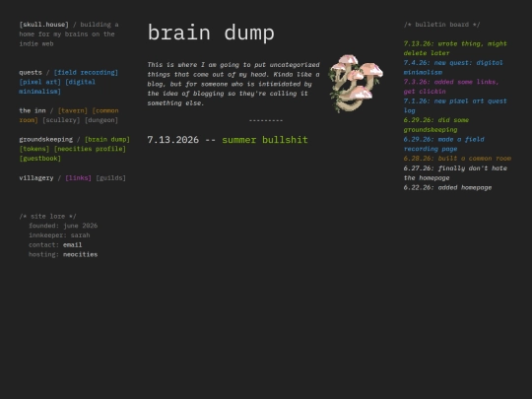
Task: Open the [links] page under villagery
Action: click(x=78, y=177)
